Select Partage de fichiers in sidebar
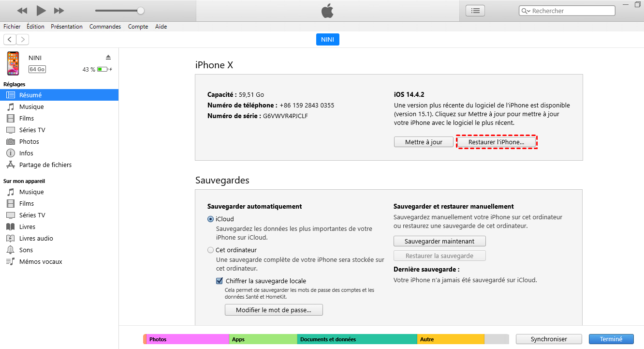 pyautogui.click(x=45, y=165)
